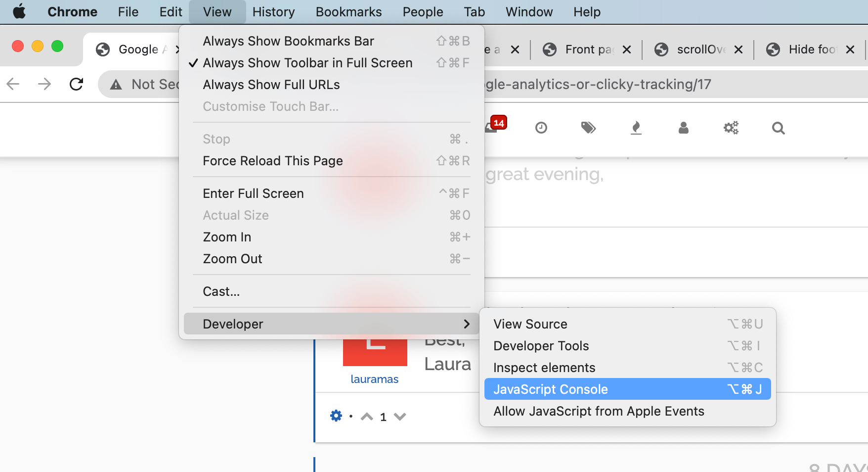Upvote the post with up chevron
The width and height of the screenshot is (868, 472).
click(367, 417)
